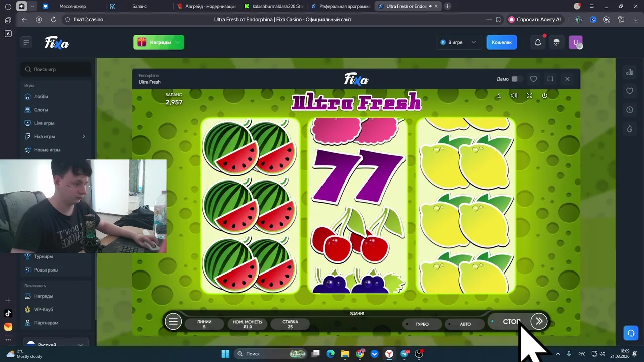Mute the slot sound speaker icon
Screen dimensions: 644x362
tap(514, 95)
